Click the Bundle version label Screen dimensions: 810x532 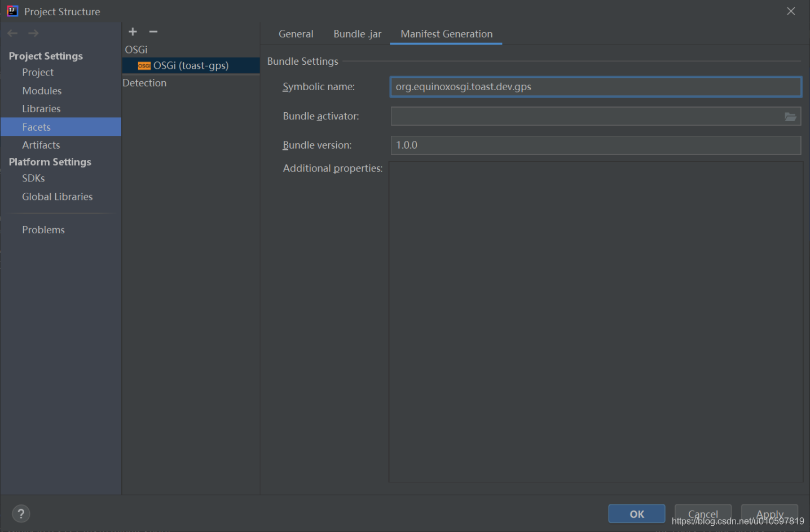317,145
